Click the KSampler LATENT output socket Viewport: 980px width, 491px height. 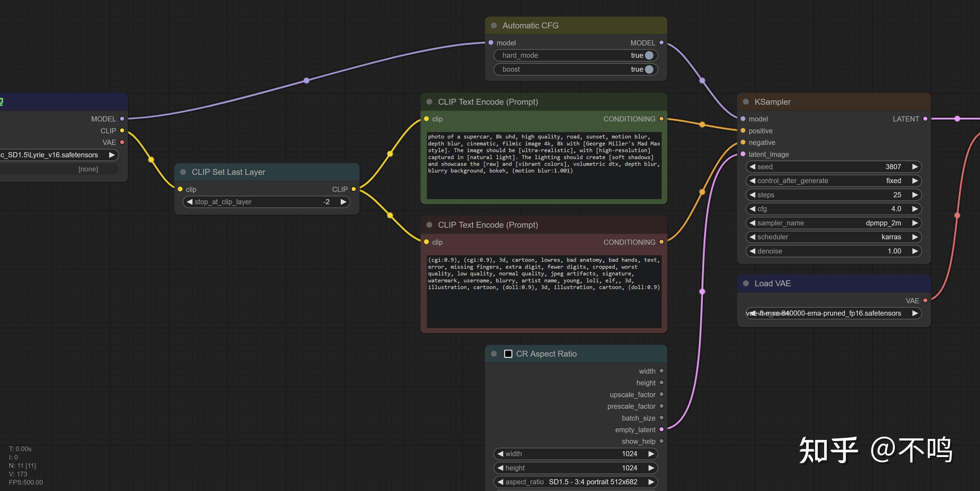click(x=925, y=119)
